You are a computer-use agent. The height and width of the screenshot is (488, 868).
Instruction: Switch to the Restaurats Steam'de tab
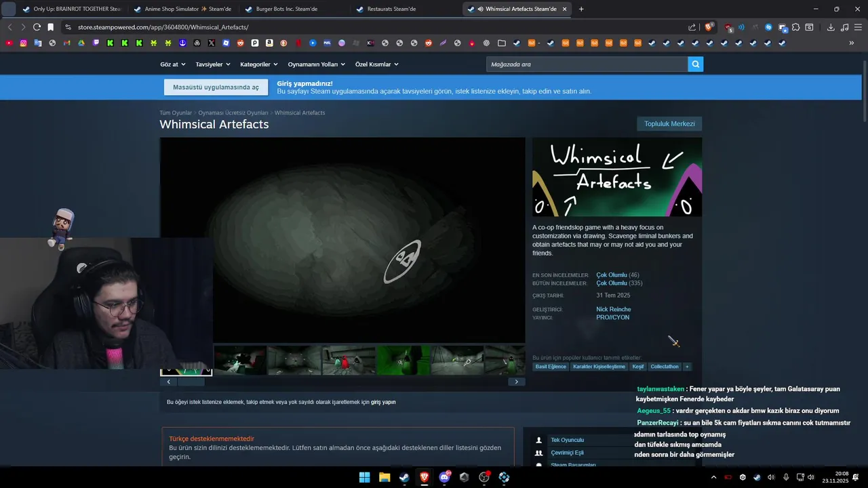tap(405, 9)
